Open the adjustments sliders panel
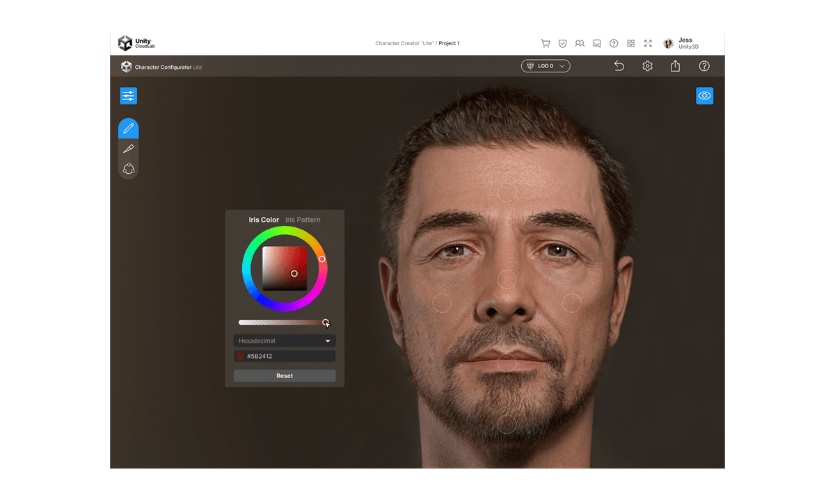 pyautogui.click(x=128, y=95)
